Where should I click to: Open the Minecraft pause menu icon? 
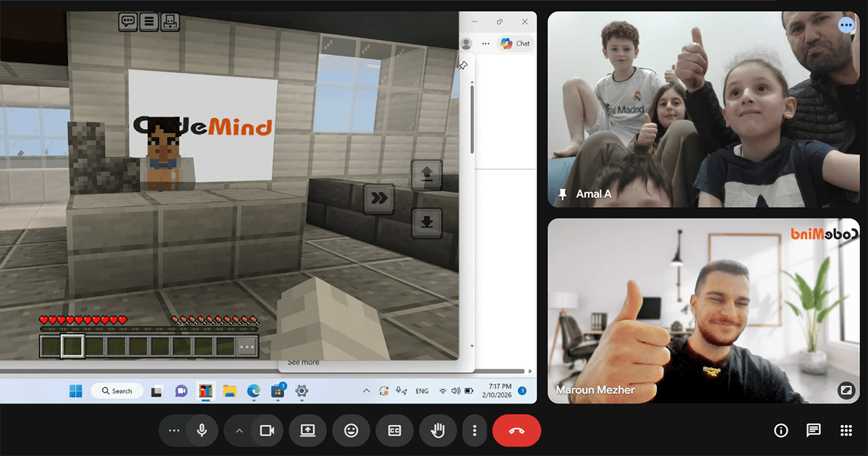pos(149,22)
